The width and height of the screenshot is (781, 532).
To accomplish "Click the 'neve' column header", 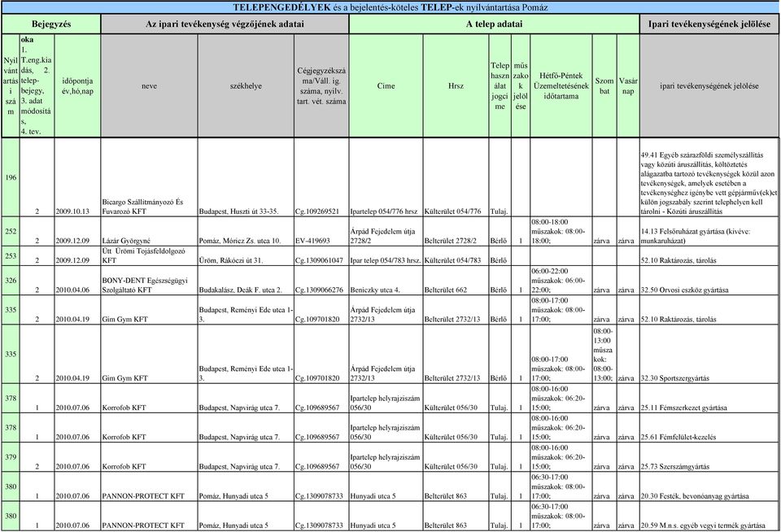I will 149,85.
